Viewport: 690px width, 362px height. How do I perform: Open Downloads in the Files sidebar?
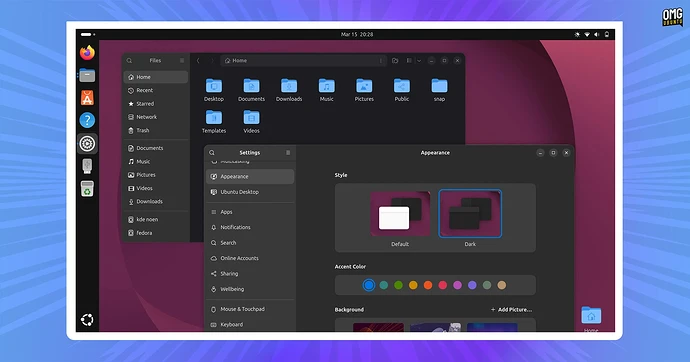pos(156,201)
